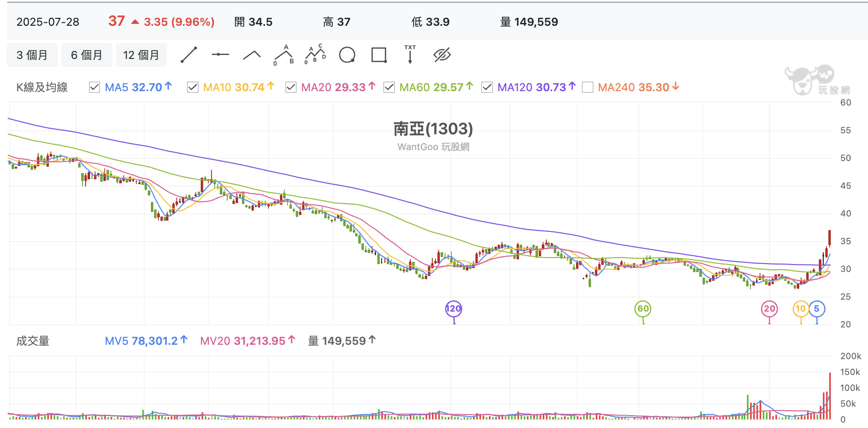The width and height of the screenshot is (868, 428).
Task: Click the pink 20 marker on chart
Action: coord(769,309)
